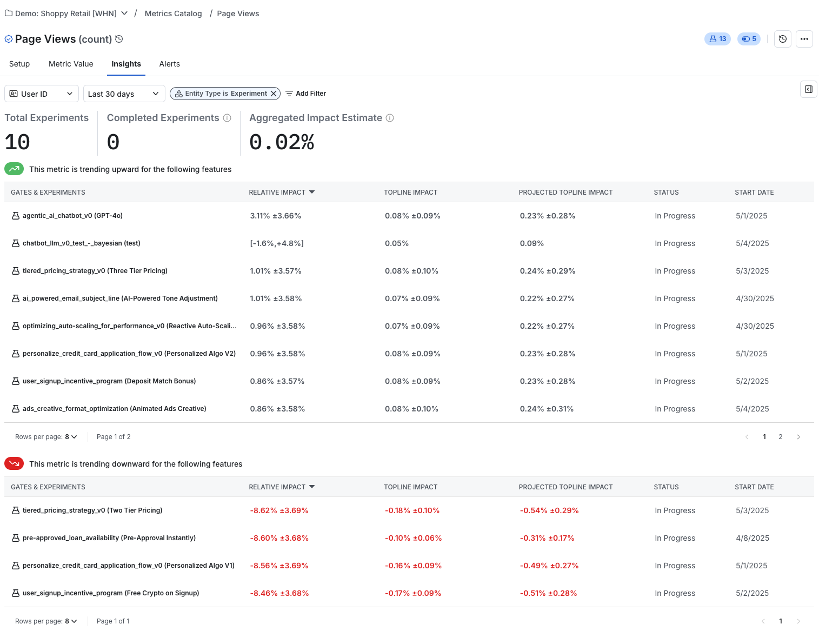Collapse the right side panel icon

[x=808, y=89]
